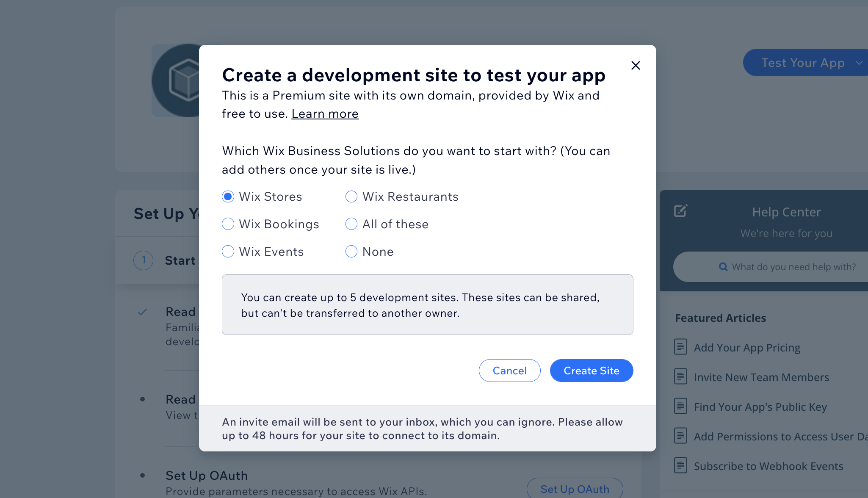Open the Add Your App Pricing article
The height and width of the screenshot is (498, 868).
(x=747, y=348)
